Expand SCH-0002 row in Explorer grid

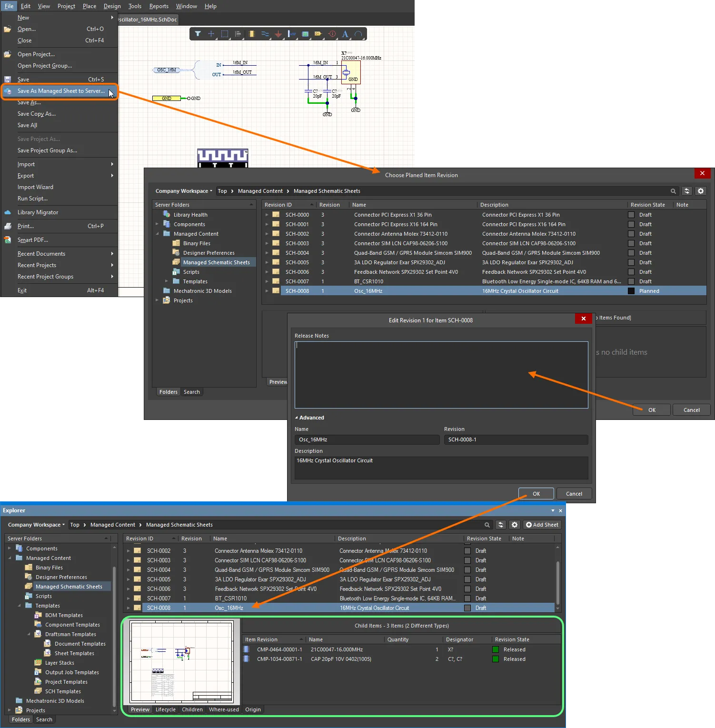point(128,551)
